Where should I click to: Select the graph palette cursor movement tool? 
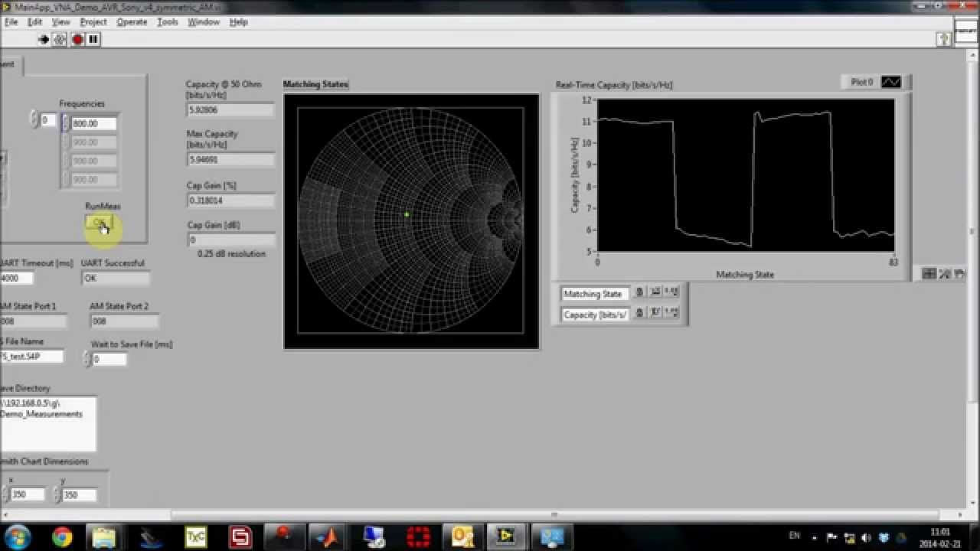[929, 274]
